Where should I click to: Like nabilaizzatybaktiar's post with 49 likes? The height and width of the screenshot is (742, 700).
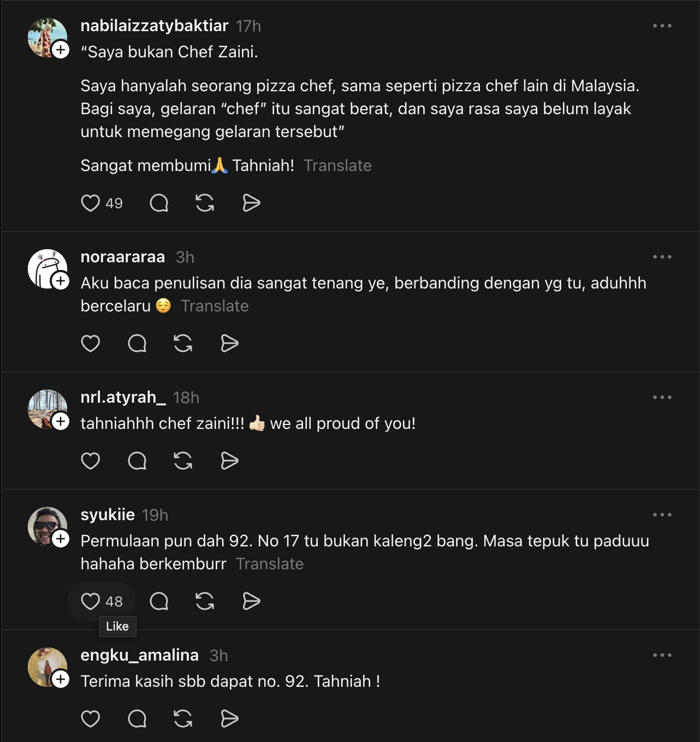pos(91,203)
